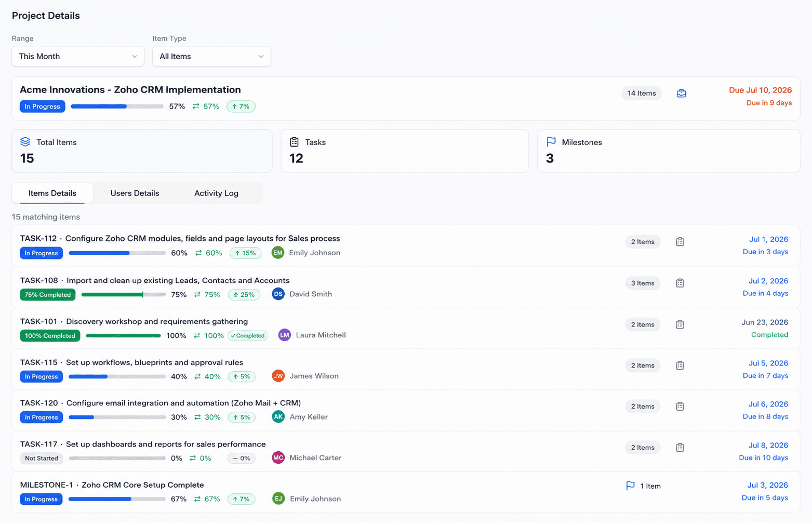
Task: Click the Total Items layers icon
Action: (x=25, y=142)
